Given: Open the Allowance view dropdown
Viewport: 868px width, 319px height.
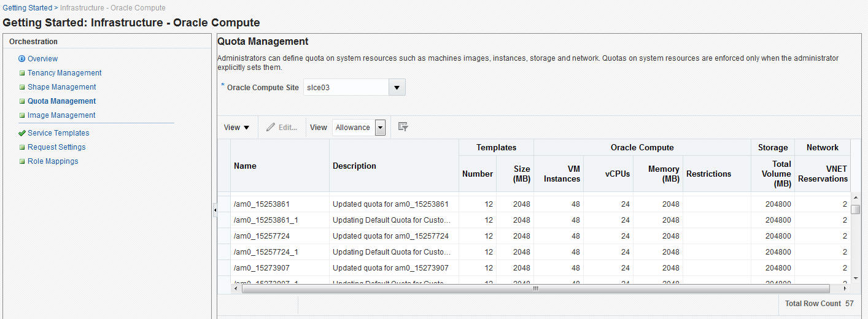Looking at the screenshot, I should click(x=380, y=128).
